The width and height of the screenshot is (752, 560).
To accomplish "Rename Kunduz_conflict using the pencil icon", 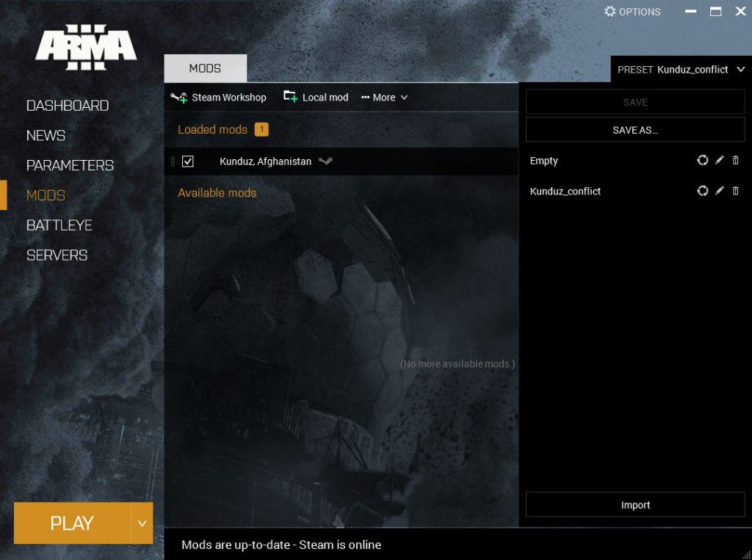I will pos(718,191).
